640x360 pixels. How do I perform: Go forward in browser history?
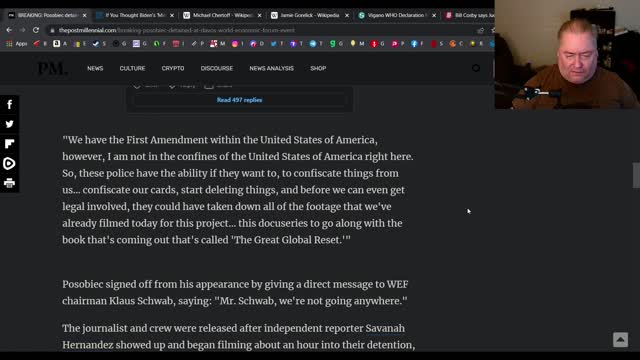pyautogui.click(x=22, y=30)
